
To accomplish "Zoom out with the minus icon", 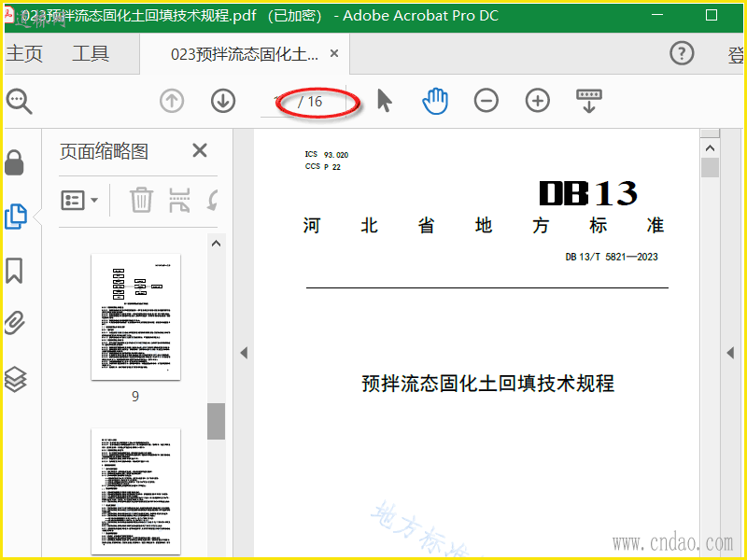I will (486, 101).
